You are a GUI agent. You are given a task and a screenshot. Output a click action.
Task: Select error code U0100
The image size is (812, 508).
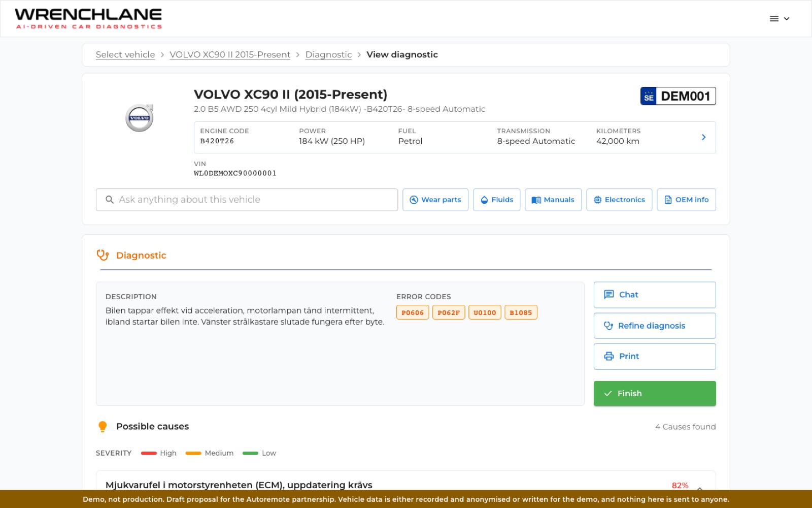[485, 312]
